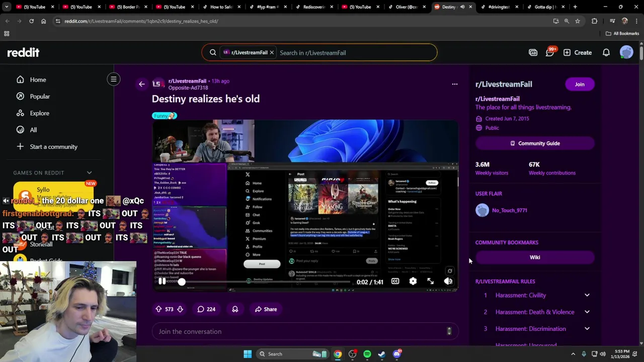Open the Windows Start menu
This screenshot has width=644, height=362.
(248, 354)
